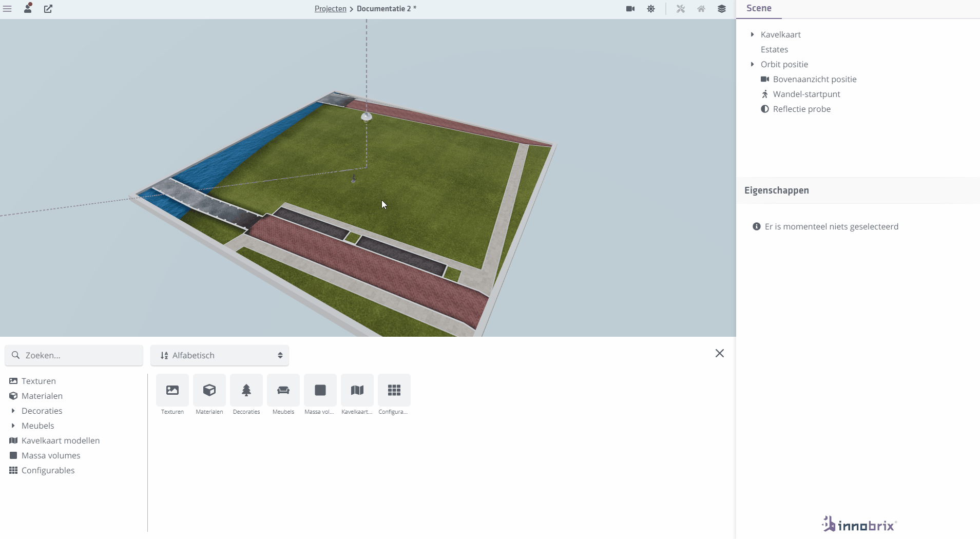Click the video camera icon in the toolbar
This screenshot has height=539, width=980.
coord(630,9)
